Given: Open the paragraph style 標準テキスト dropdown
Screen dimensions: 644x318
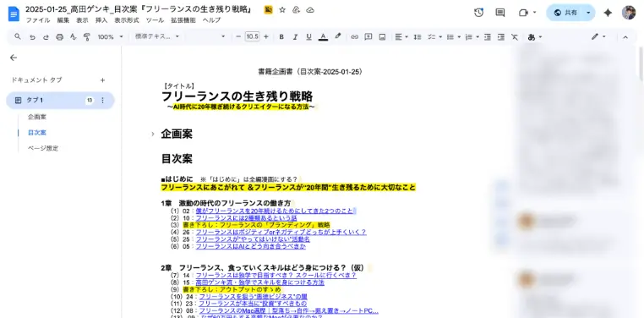Looking at the screenshot, I should [x=157, y=36].
